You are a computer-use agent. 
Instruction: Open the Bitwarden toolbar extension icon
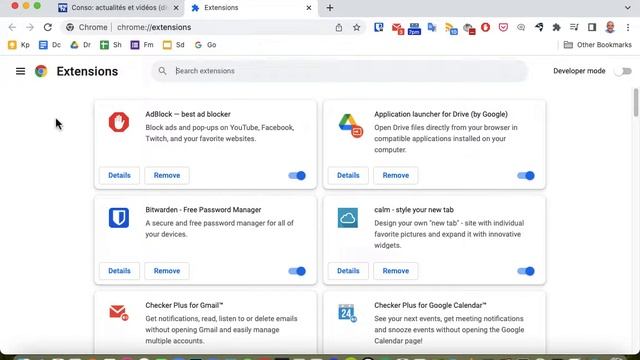coord(379,27)
